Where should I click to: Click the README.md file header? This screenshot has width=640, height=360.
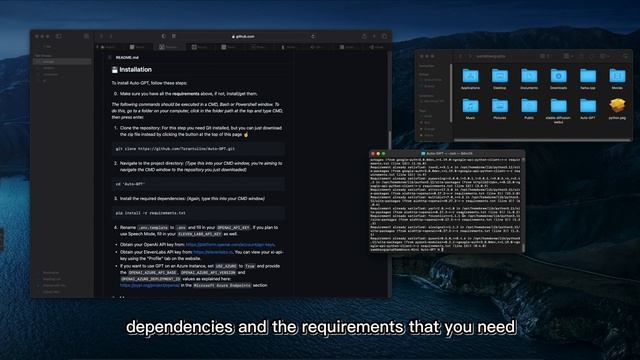(x=127, y=58)
